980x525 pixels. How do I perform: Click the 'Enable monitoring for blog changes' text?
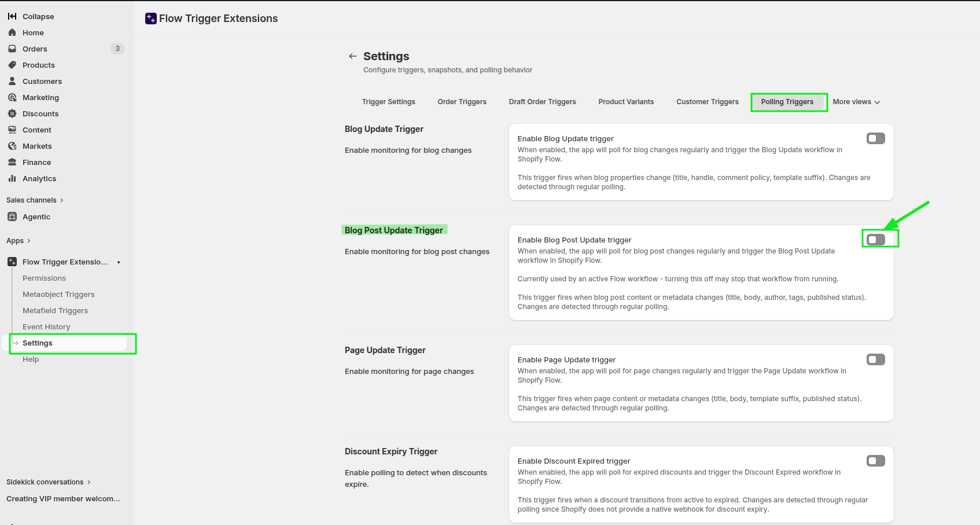tap(408, 150)
